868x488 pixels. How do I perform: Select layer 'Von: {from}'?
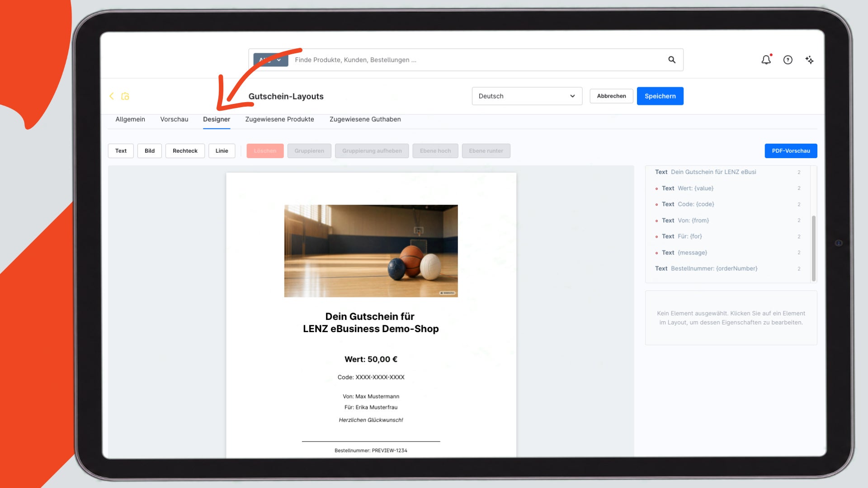(728, 221)
